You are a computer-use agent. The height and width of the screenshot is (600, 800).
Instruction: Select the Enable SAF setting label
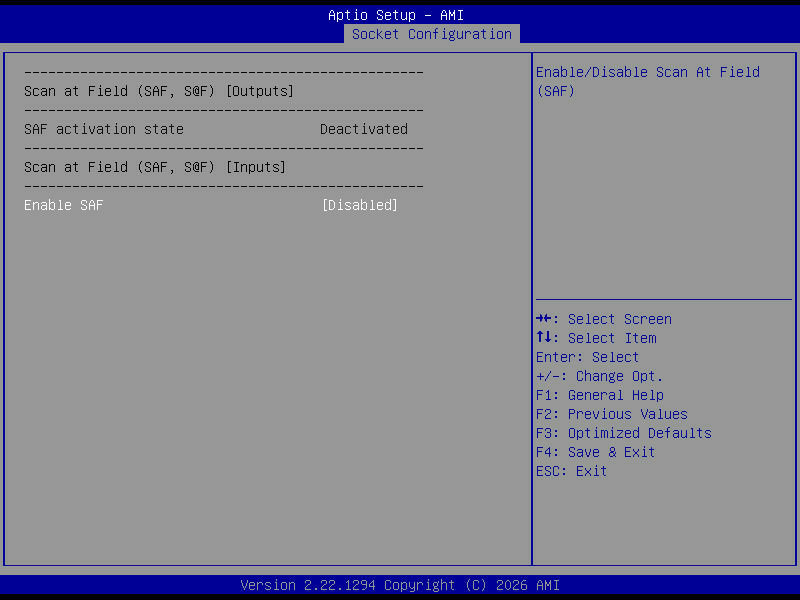64,205
